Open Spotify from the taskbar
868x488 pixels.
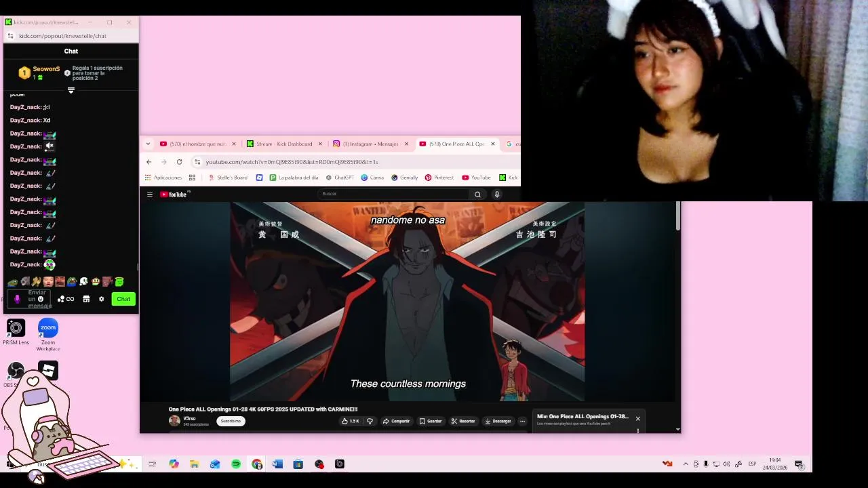[x=236, y=464]
